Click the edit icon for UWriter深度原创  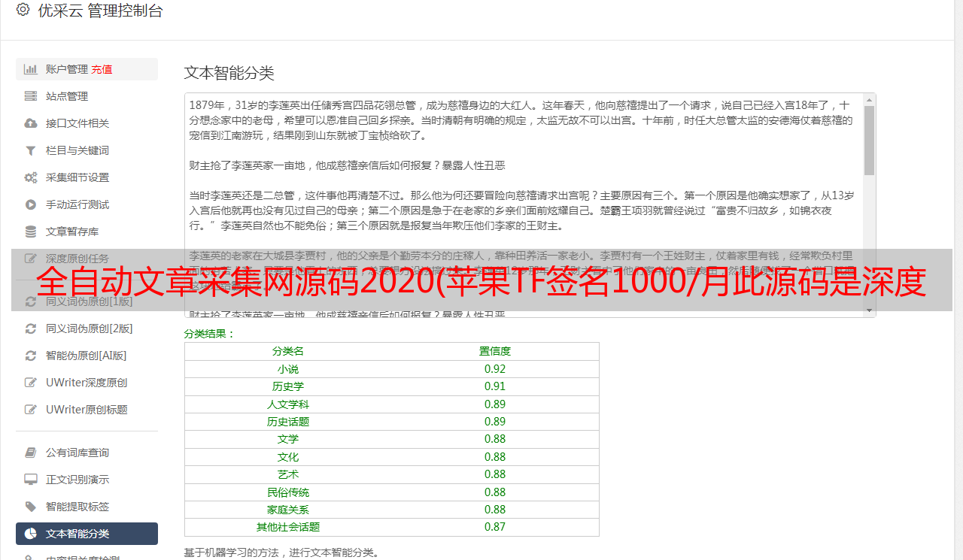pos(31,383)
